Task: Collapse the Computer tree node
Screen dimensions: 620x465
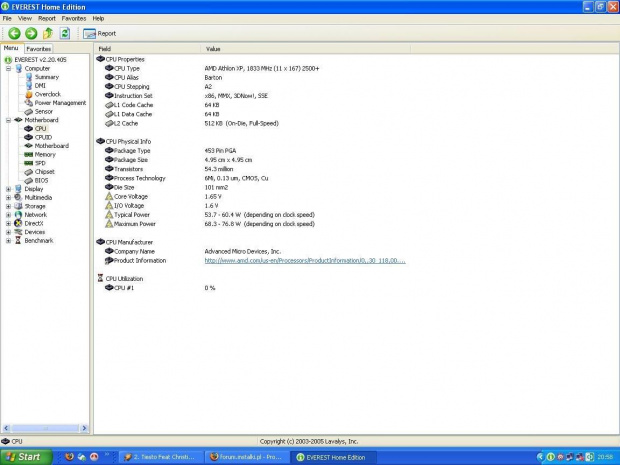Action: (x=8, y=68)
